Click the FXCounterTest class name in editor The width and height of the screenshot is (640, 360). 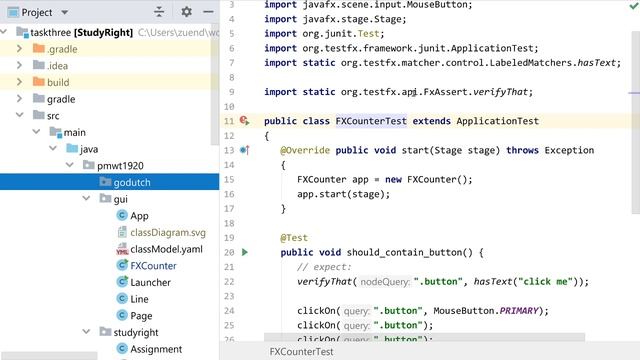pyautogui.click(x=371, y=121)
